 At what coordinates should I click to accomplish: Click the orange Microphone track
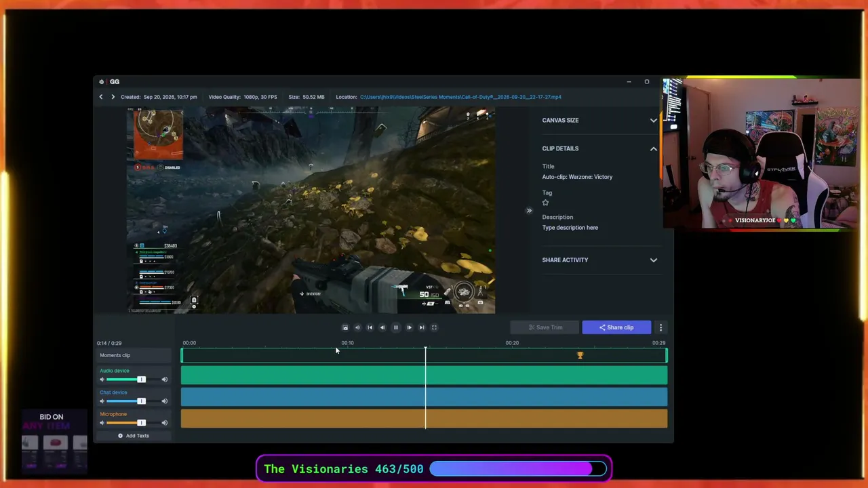[424, 418]
